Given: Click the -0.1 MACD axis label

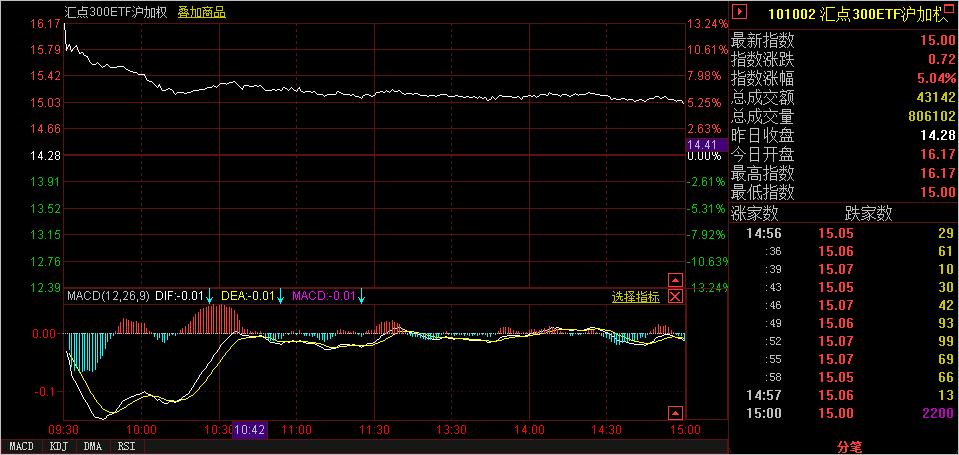Looking at the screenshot, I should click(46, 391).
